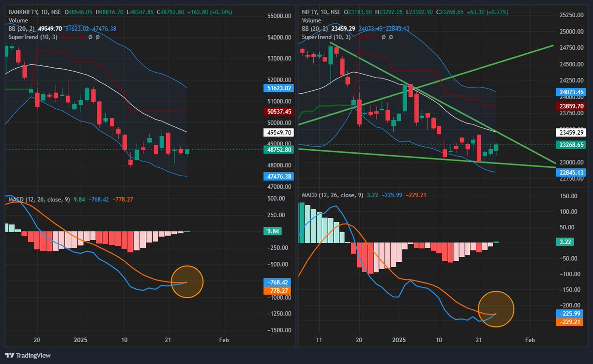Select the Volume legend on NIFTY chart
The height and width of the screenshot is (364, 593).
[311, 21]
